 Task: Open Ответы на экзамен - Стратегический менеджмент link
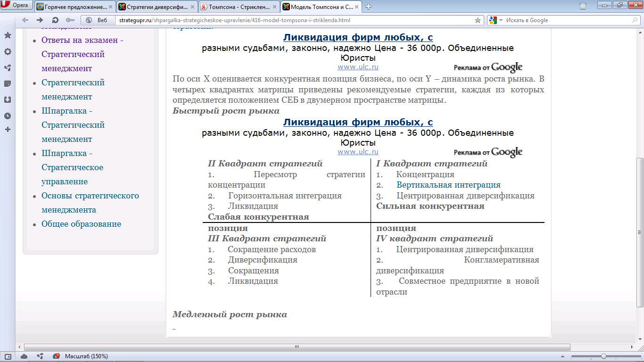click(x=83, y=54)
